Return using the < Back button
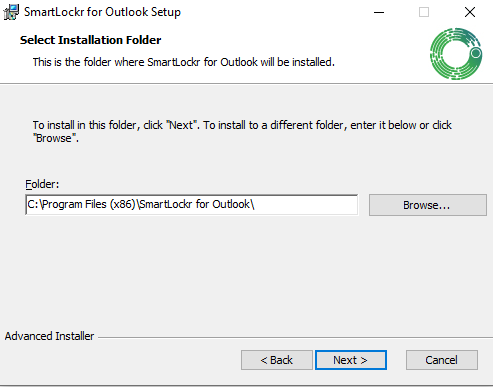 pyautogui.click(x=277, y=360)
